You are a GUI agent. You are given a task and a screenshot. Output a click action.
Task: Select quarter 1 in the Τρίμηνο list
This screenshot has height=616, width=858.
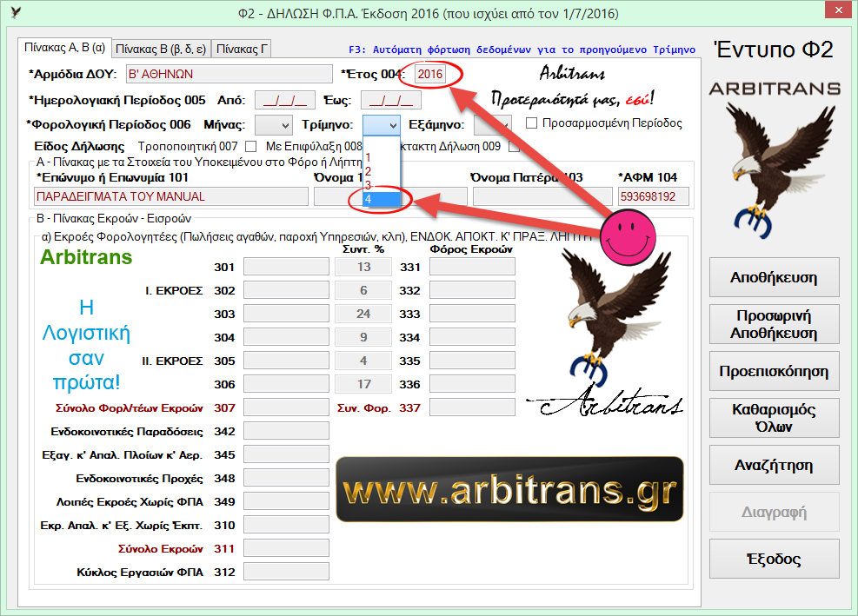382,157
